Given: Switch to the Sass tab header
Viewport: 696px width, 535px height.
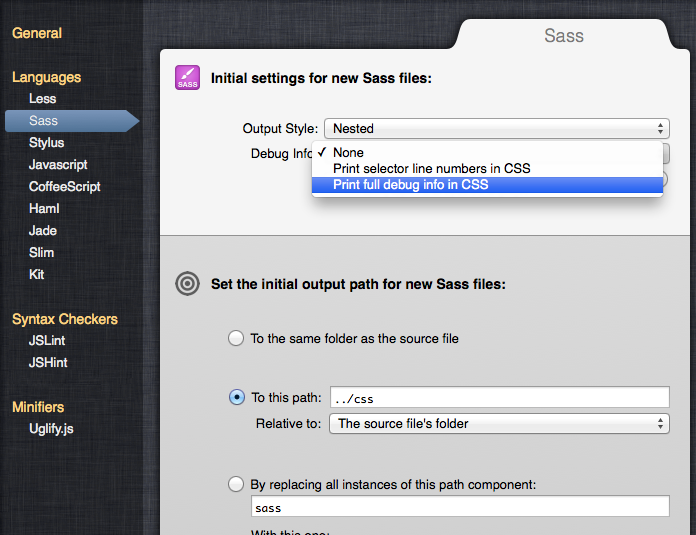Looking at the screenshot, I should [x=564, y=36].
